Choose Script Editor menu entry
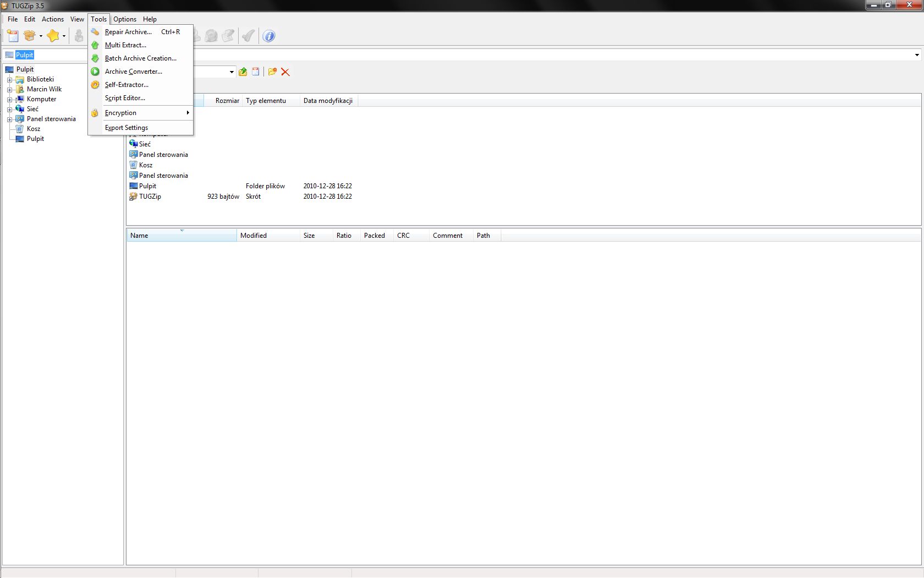The height and width of the screenshot is (578, 924). click(x=141, y=98)
